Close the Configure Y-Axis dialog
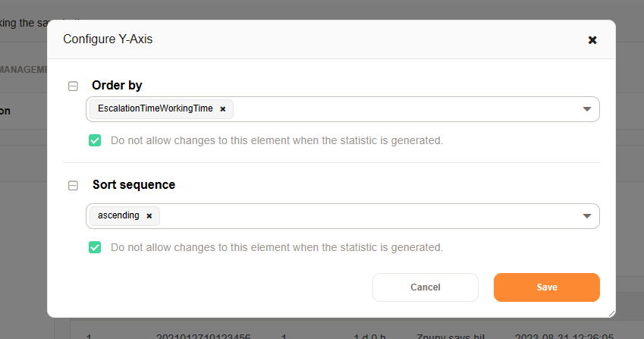The width and height of the screenshot is (644, 339). coord(592,40)
